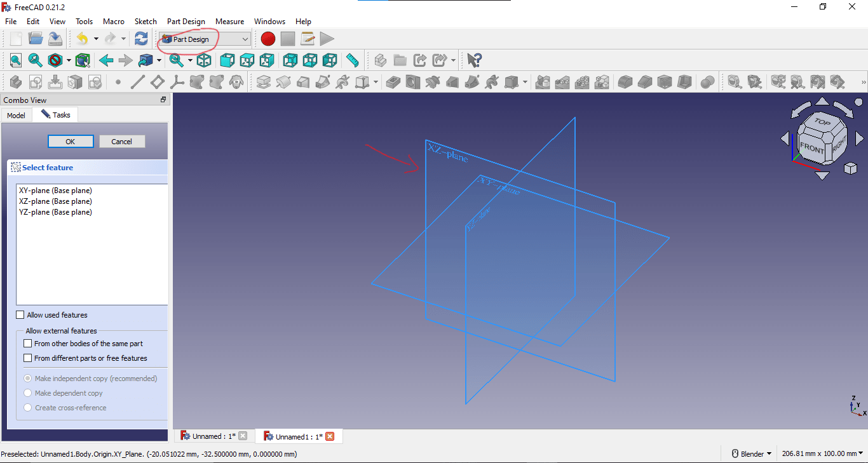This screenshot has height=463, width=868.
Task: Undock the Combo View panel
Action: [x=163, y=100]
